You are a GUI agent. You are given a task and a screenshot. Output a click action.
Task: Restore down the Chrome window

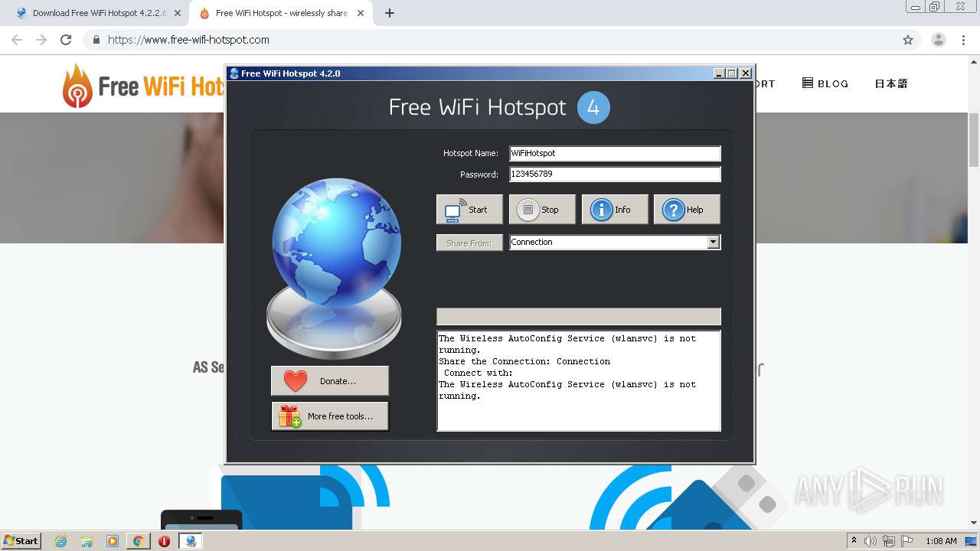click(x=935, y=7)
